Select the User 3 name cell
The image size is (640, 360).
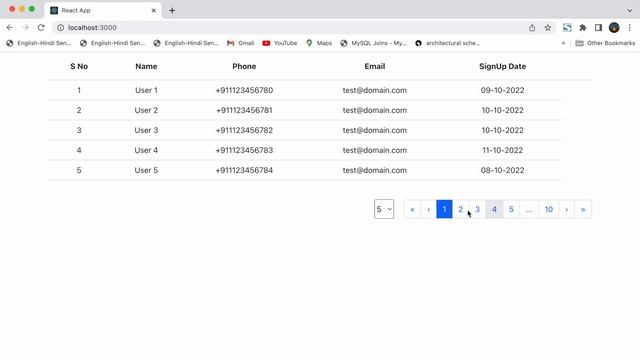pos(146,130)
